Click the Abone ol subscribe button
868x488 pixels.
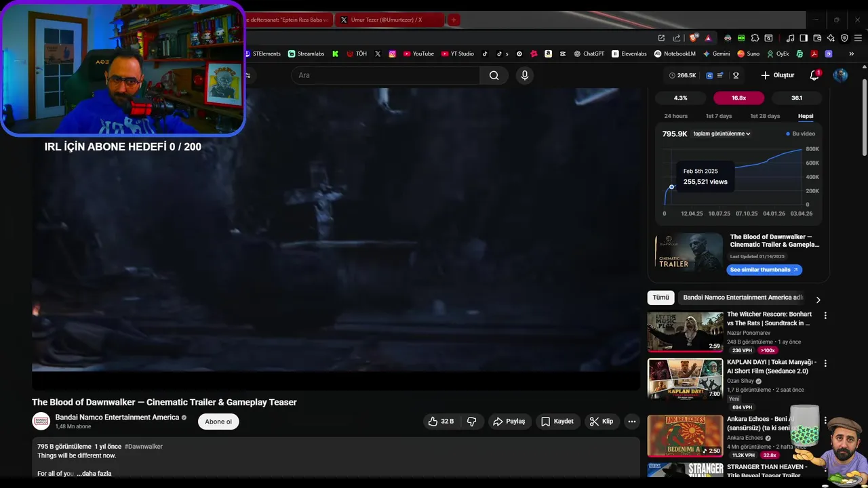(x=218, y=422)
